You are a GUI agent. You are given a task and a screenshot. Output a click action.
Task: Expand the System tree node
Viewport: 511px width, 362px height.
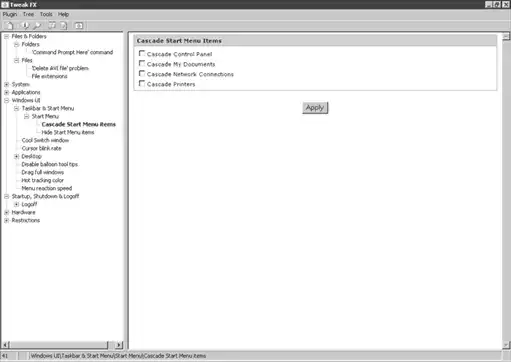[6, 84]
